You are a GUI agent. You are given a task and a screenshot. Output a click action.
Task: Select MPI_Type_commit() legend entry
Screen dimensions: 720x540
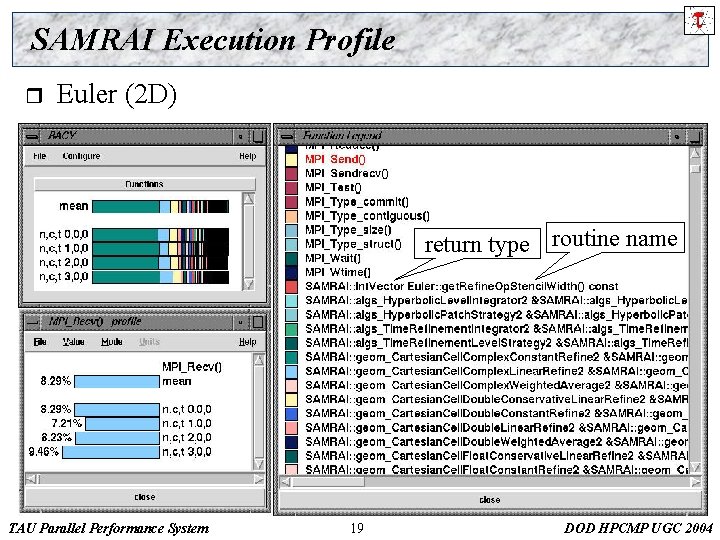357,202
